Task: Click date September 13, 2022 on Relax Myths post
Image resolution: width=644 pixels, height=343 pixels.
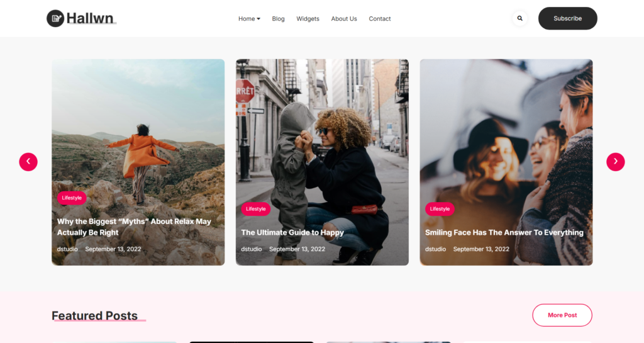Action: tap(113, 249)
